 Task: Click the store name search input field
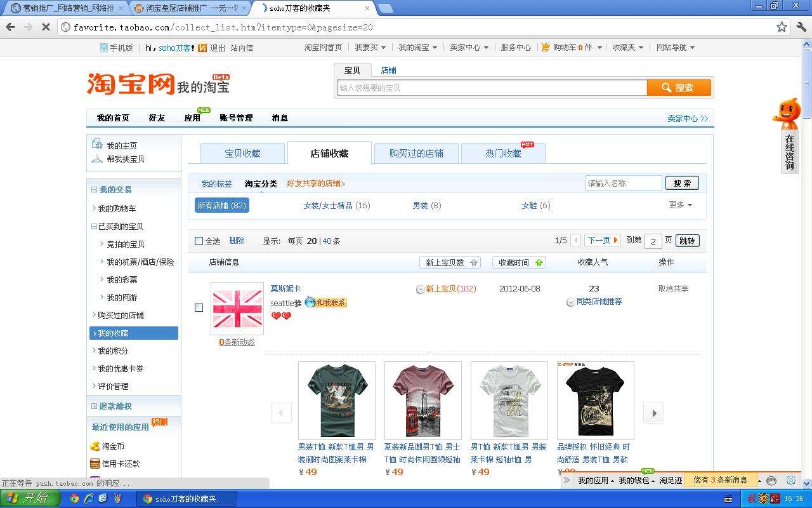[623, 183]
